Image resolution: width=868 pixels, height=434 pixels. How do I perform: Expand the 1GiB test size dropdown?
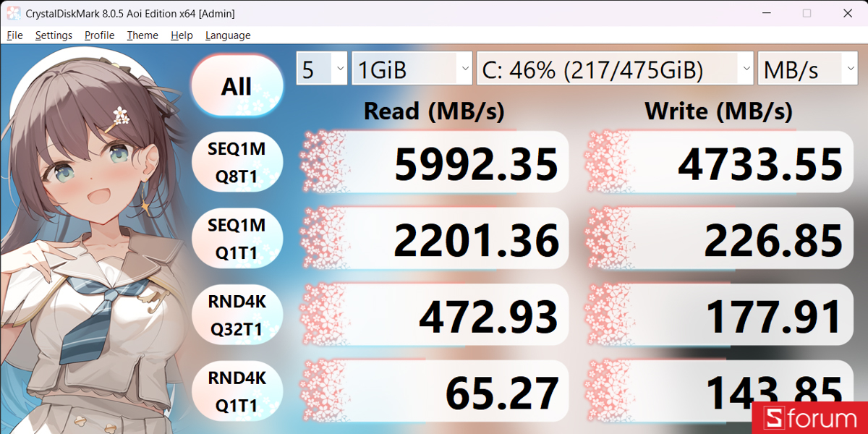pos(413,70)
